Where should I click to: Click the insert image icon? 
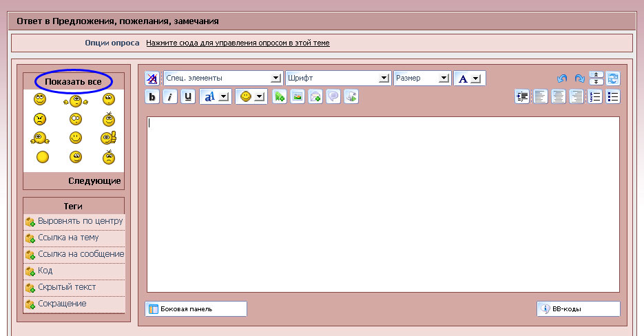tap(298, 97)
